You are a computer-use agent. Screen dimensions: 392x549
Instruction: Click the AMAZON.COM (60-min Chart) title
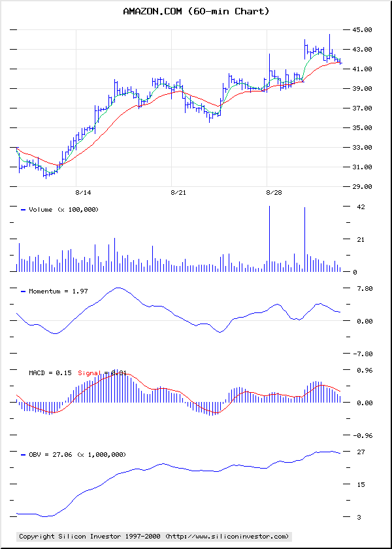pos(197,12)
